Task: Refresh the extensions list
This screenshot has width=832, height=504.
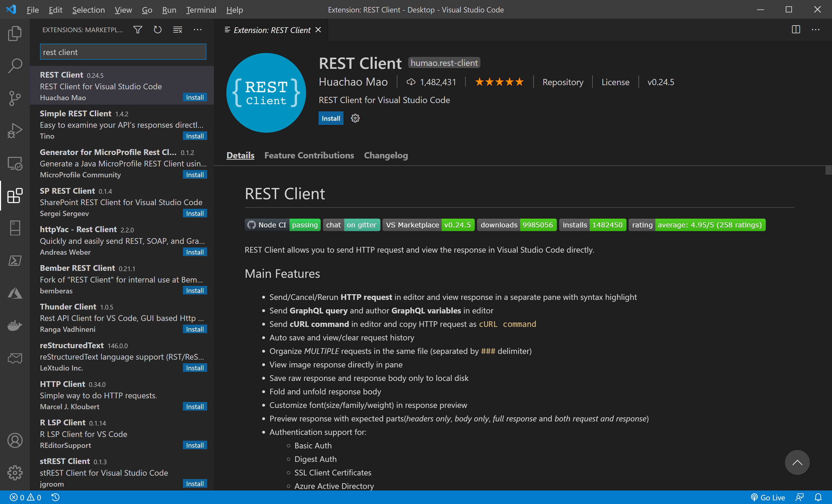Action: [x=157, y=30]
